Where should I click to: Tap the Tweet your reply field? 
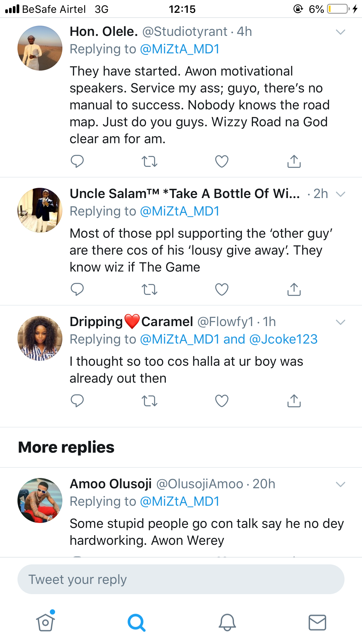point(181,579)
